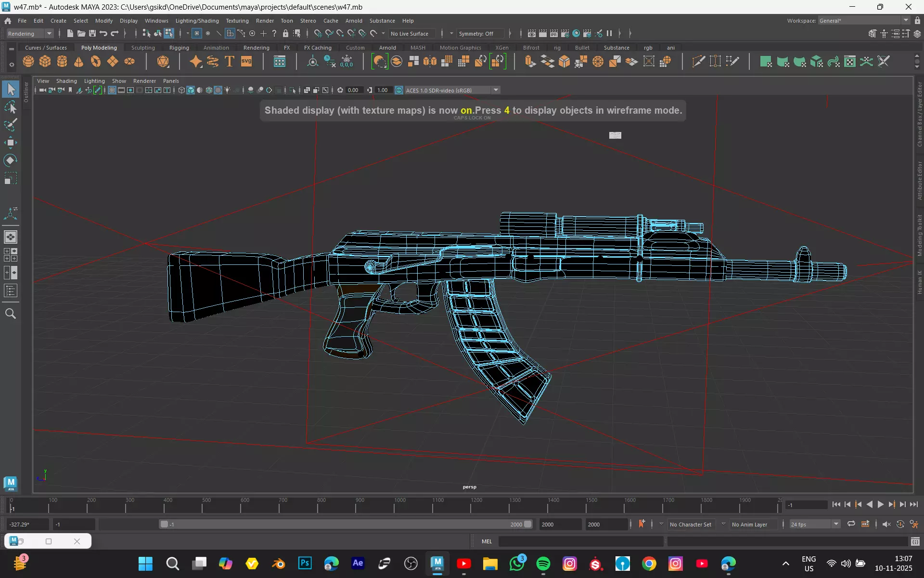Click the current frame input field
The width and height of the screenshot is (924, 578).
806,505
